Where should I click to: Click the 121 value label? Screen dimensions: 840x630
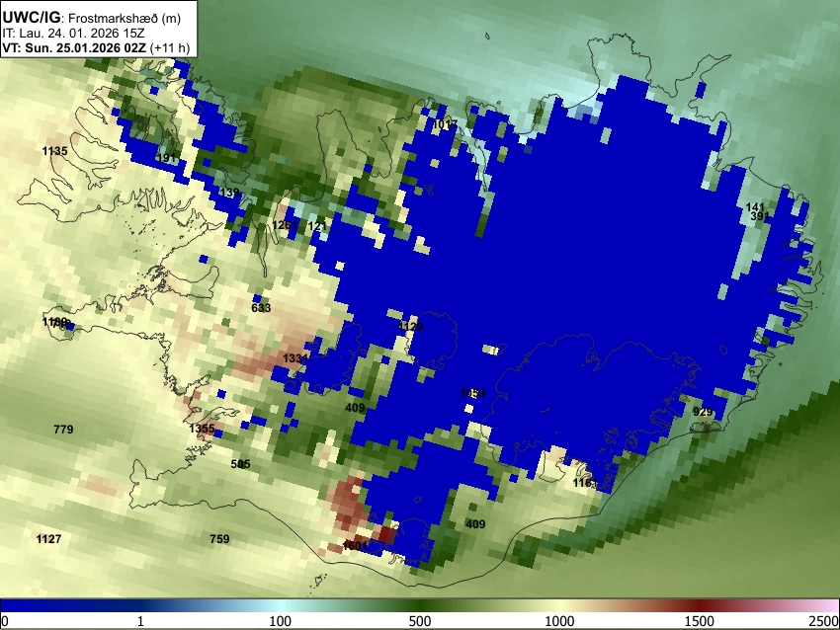pos(317,226)
